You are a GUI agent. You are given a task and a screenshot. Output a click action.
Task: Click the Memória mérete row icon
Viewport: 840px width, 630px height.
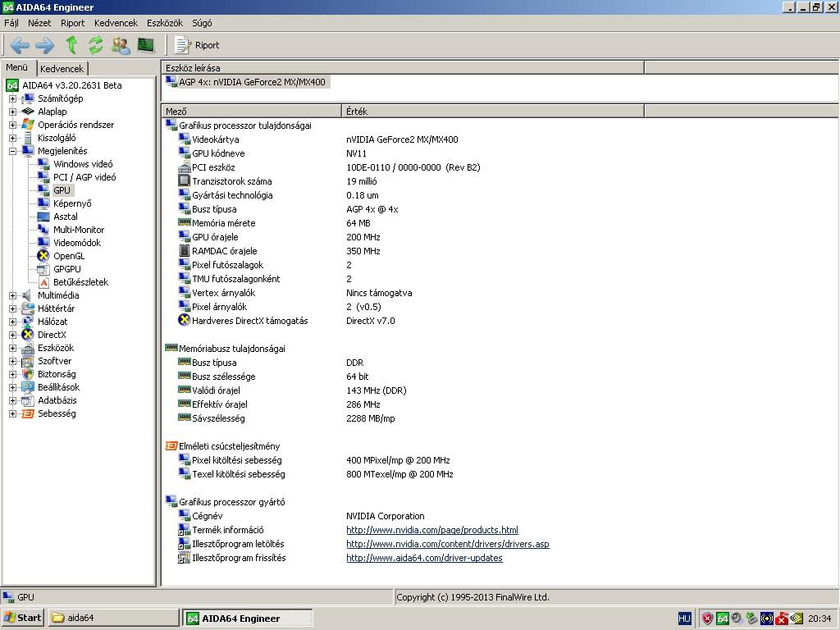pos(184,222)
